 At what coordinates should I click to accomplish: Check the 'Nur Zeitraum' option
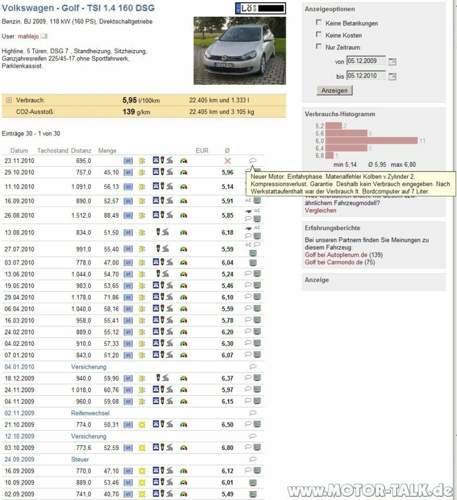pos(319,46)
